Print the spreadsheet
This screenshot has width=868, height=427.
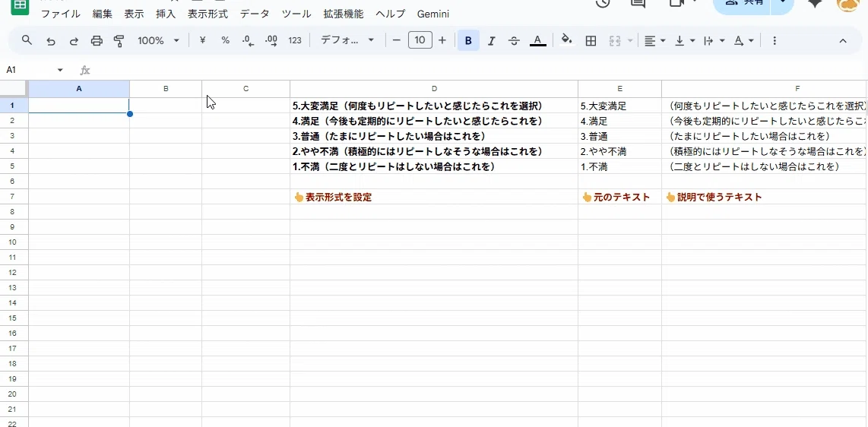(x=97, y=40)
